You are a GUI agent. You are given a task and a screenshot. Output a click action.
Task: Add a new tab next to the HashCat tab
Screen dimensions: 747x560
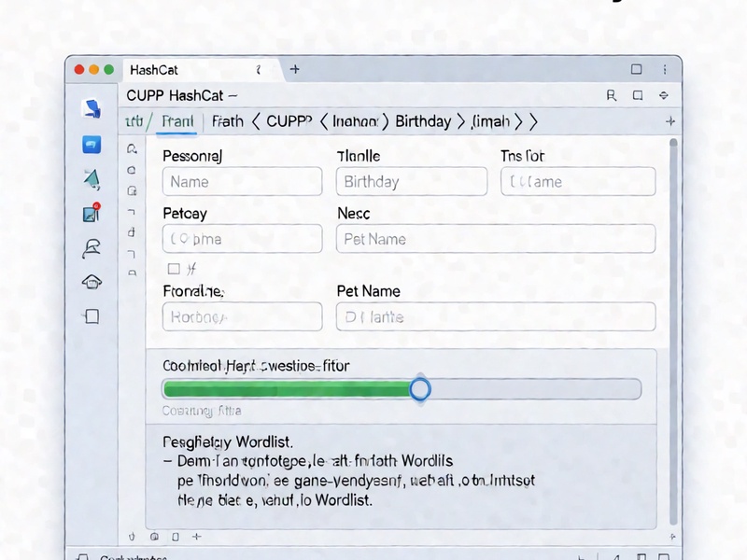[x=295, y=69]
